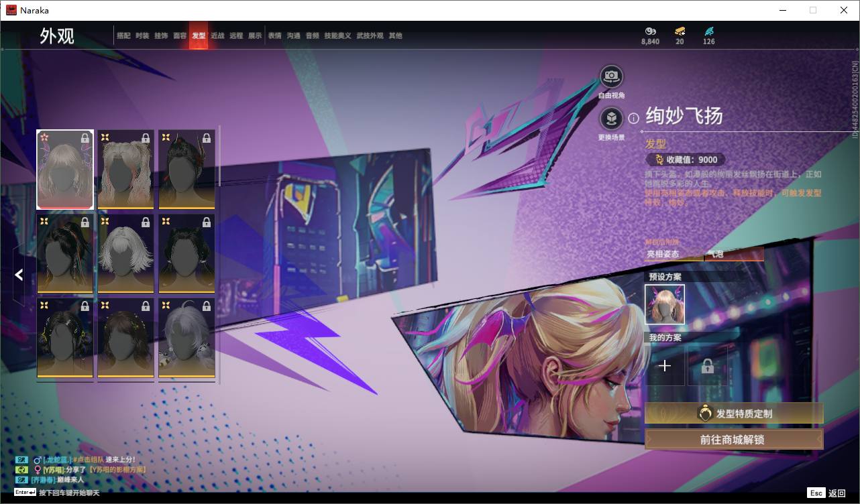The height and width of the screenshot is (504, 860).
Task: Click channel icon beside 齐游春 message
Action: (21, 480)
